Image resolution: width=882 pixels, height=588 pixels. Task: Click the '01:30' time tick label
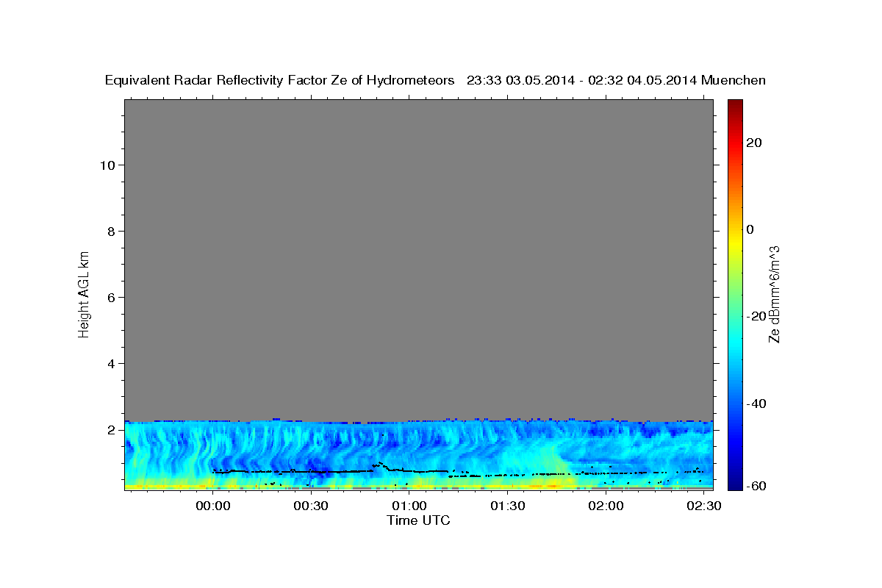[x=507, y=506]
